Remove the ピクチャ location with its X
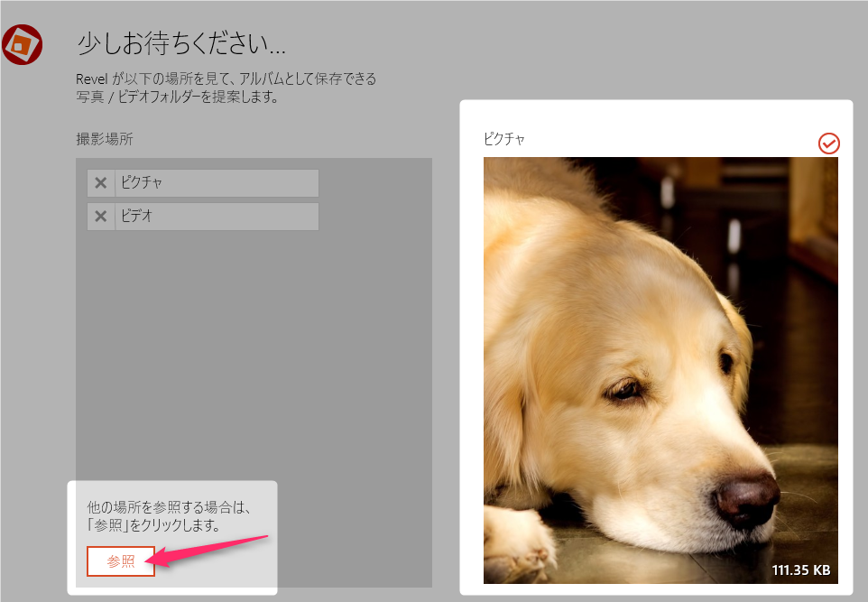This screenshot has height=602, width=868. coord(101,182)
